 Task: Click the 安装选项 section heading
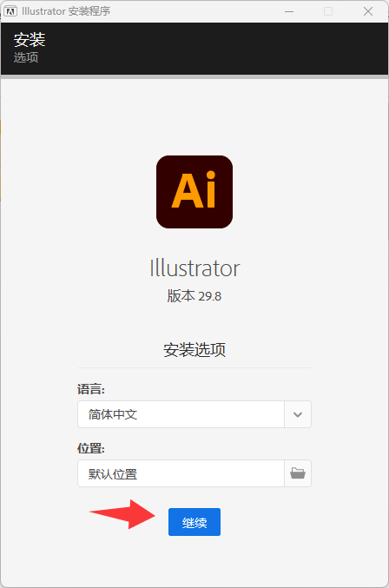click(x=194, y=349)
